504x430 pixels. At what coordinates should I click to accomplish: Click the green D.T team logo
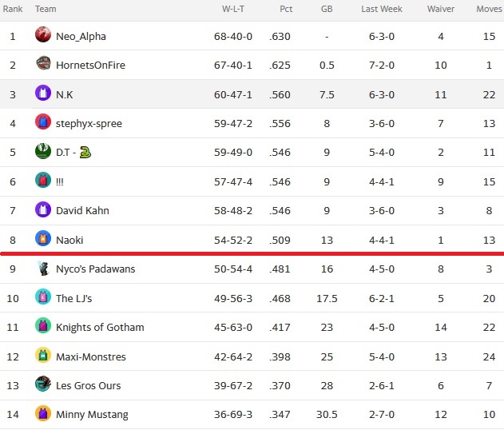pyautogui.click(x=43, y=151)
